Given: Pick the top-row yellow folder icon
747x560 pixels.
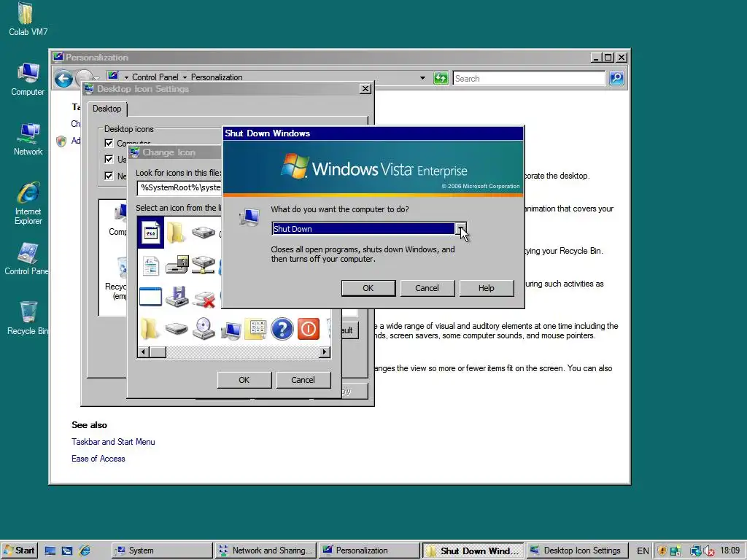Looking at the screenshot, I should (x=177, y=233).
